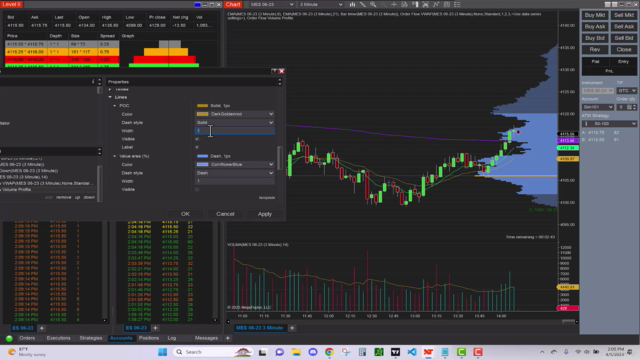Click the zoom in magnifier icon
Screen dimensions: 640x360
point(373,4)
